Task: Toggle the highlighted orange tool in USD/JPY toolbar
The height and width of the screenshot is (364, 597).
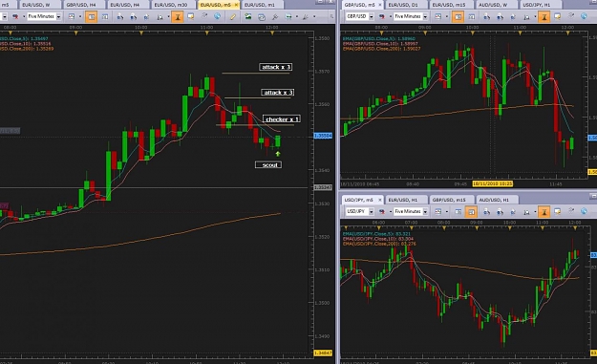Action: click(x=544, y=211)
